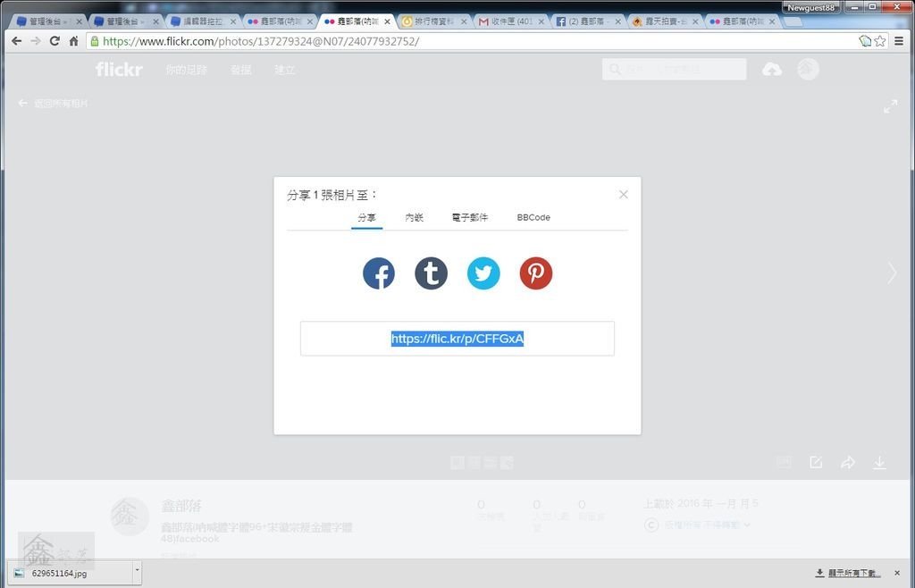Click the Flickr logo
Screen dimensions: 915x588
(119, 70)
